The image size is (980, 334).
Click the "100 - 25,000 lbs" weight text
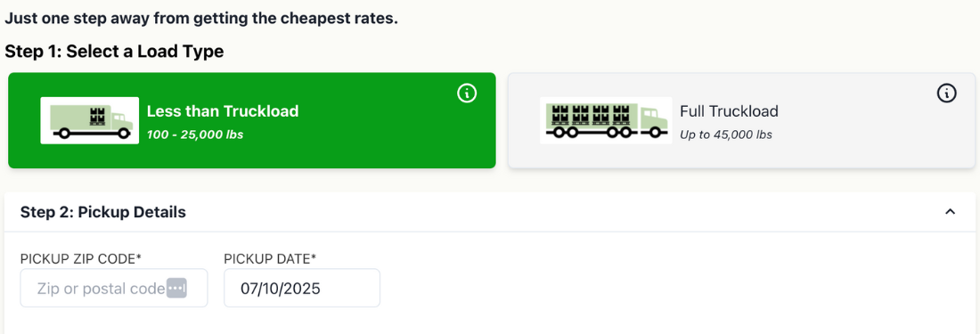coord(195,134)
